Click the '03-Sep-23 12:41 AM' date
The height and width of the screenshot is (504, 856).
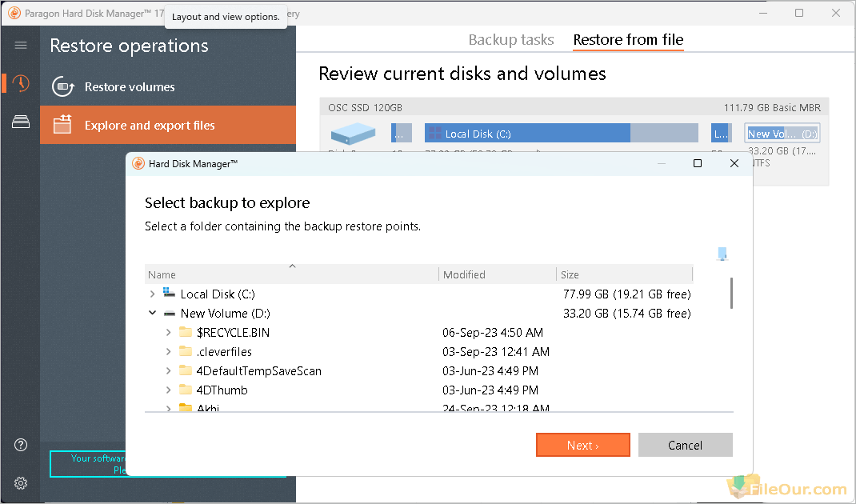point(496,351)
